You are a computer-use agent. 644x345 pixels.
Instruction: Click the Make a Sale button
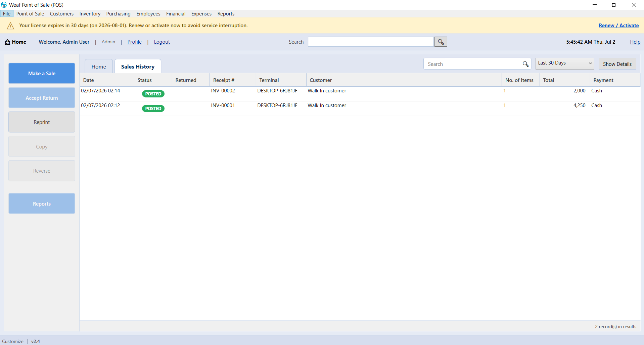coord(42,73)
